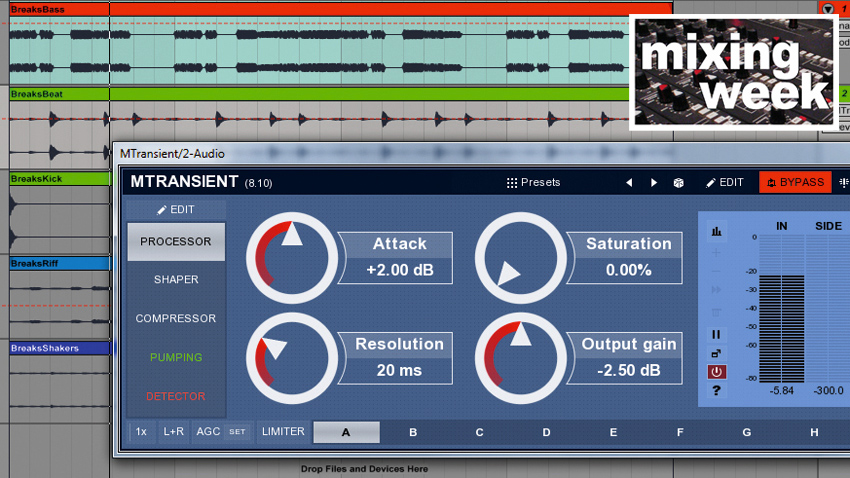The image size is (850, 478).
Task: Click the Output gain knob
Action: [x=520, y=358]
